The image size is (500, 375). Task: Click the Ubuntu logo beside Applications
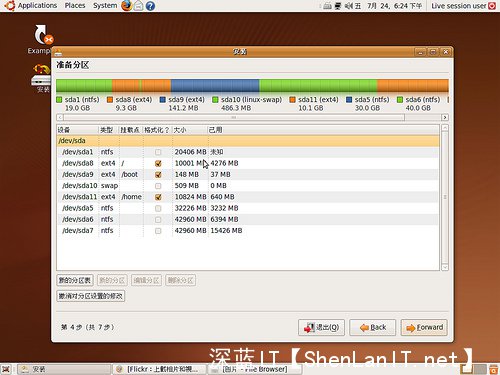tap(10, 5)
